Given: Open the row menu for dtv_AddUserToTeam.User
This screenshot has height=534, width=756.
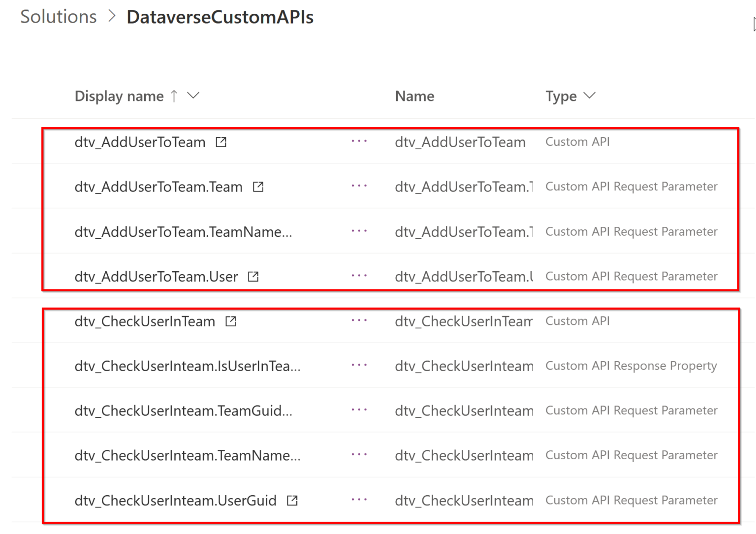Looking at the screenshot, I should [359, 276].
